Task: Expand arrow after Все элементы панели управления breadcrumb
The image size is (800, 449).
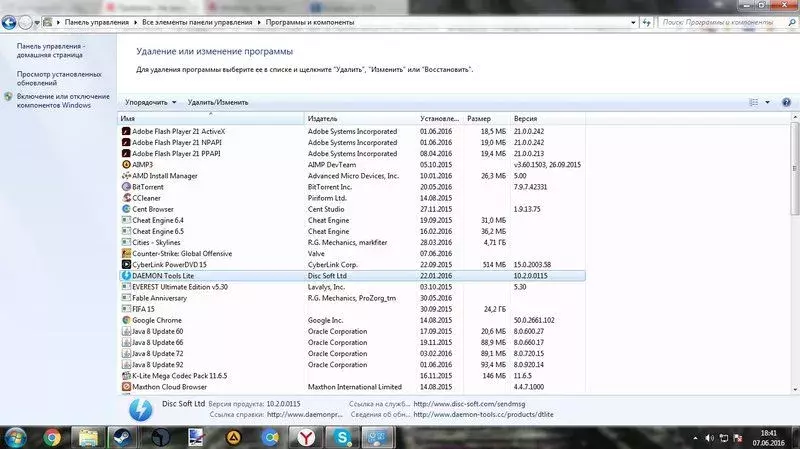Action: 259,22
